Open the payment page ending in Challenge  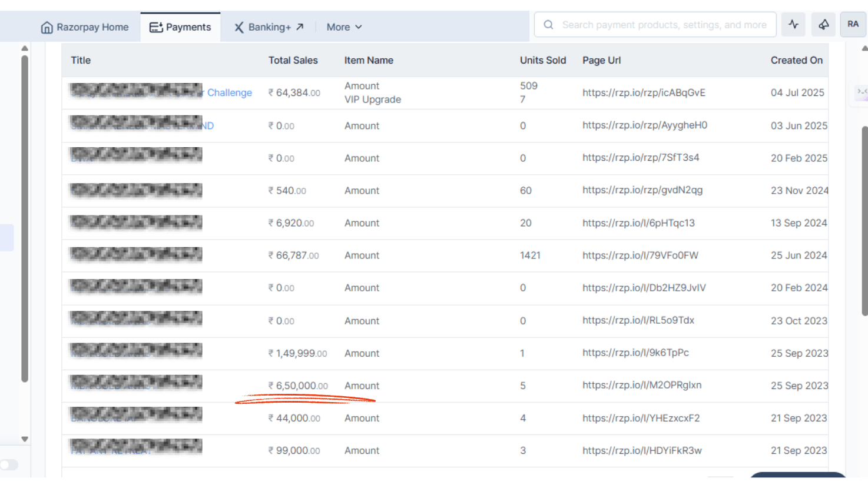229,92
